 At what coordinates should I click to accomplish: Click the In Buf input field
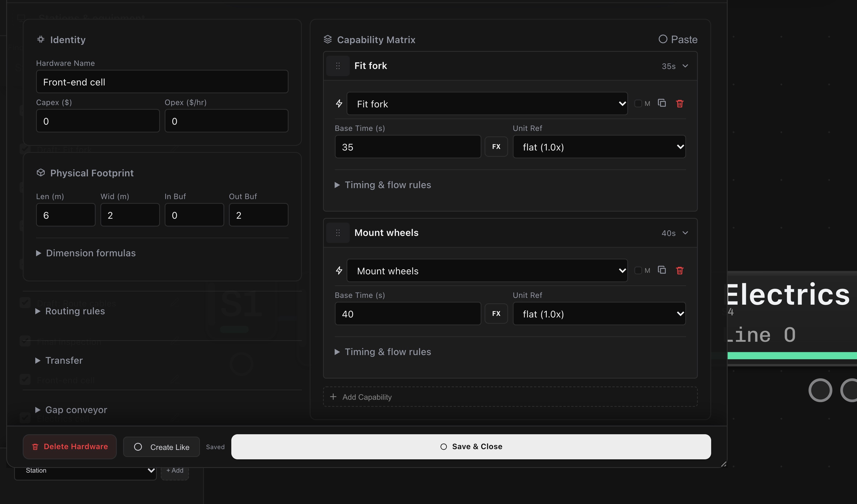tap(194, 215)
